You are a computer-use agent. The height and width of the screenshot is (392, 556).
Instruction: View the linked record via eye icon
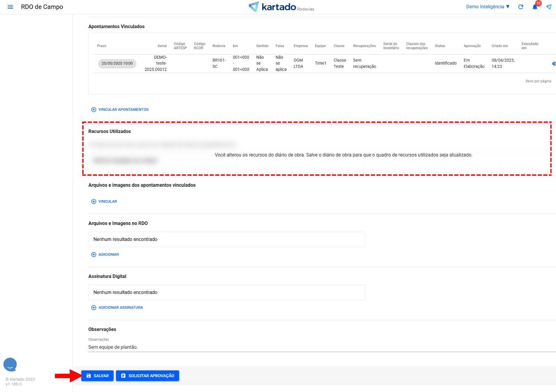(554, 64)
